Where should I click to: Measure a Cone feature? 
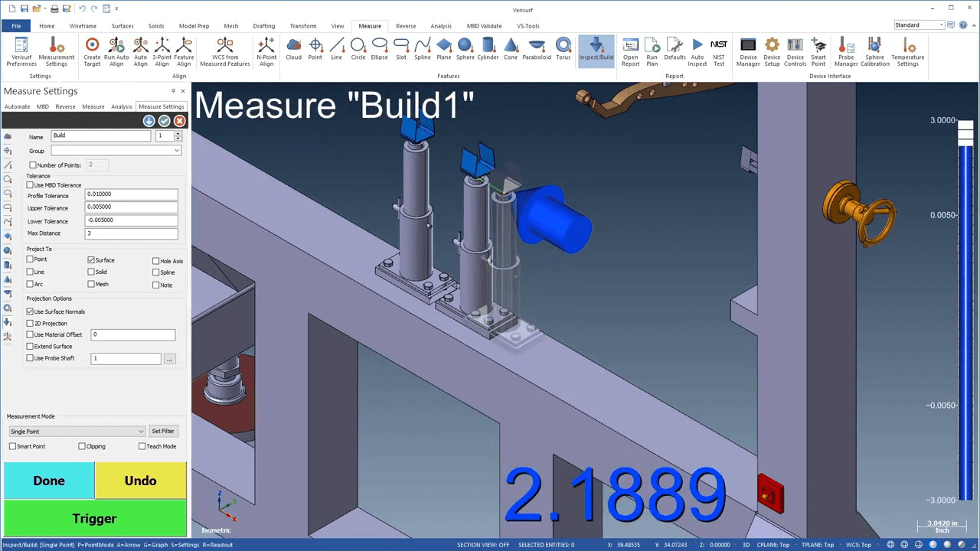coord(511,49)
